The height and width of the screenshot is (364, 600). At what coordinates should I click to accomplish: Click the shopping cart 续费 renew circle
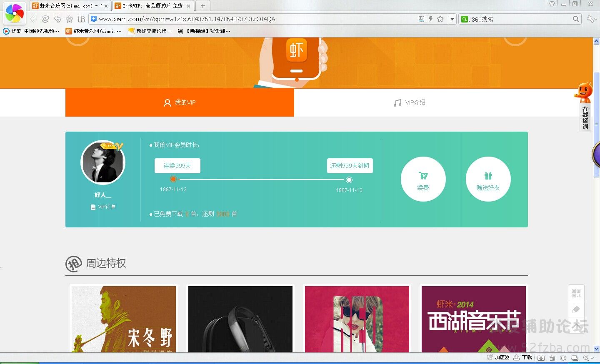click(423, 179)
